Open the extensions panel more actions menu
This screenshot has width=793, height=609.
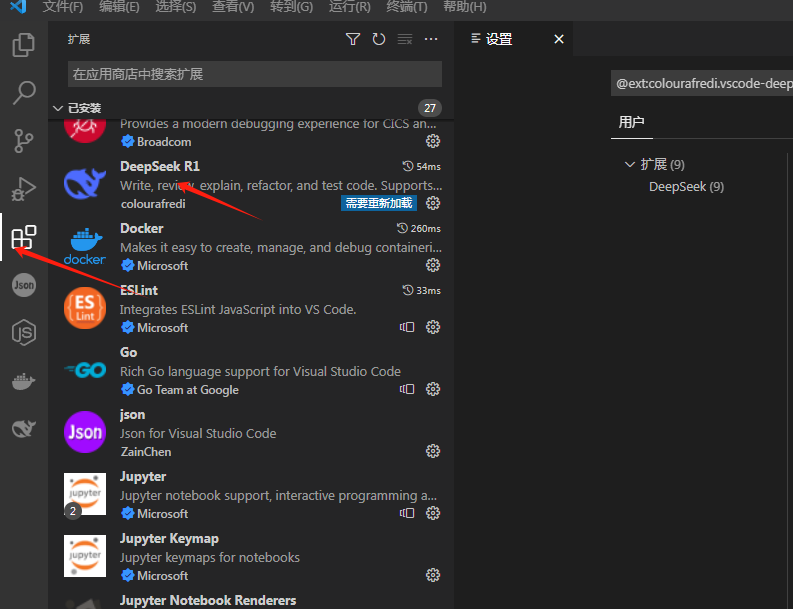431,39
